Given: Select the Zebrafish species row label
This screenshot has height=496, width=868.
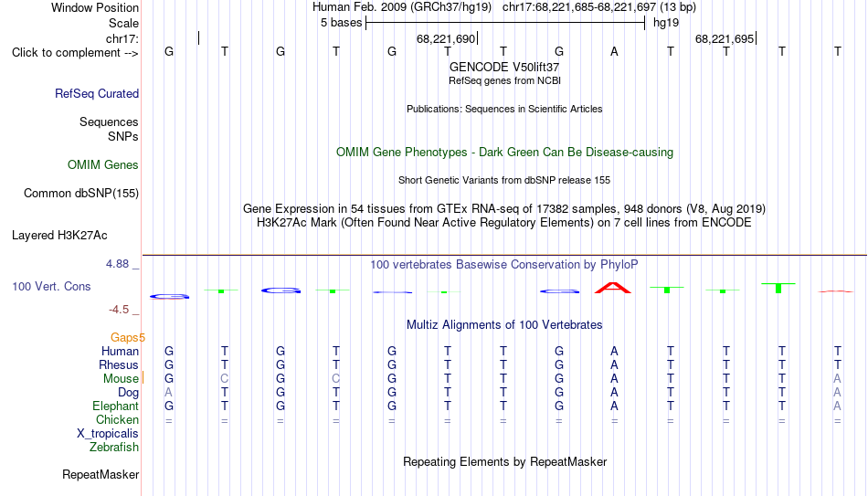Looking at the screenshot, I should (x=114, y=447).
